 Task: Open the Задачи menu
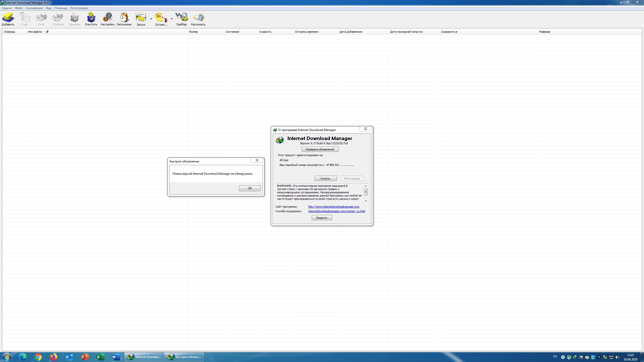click(7, 8)
